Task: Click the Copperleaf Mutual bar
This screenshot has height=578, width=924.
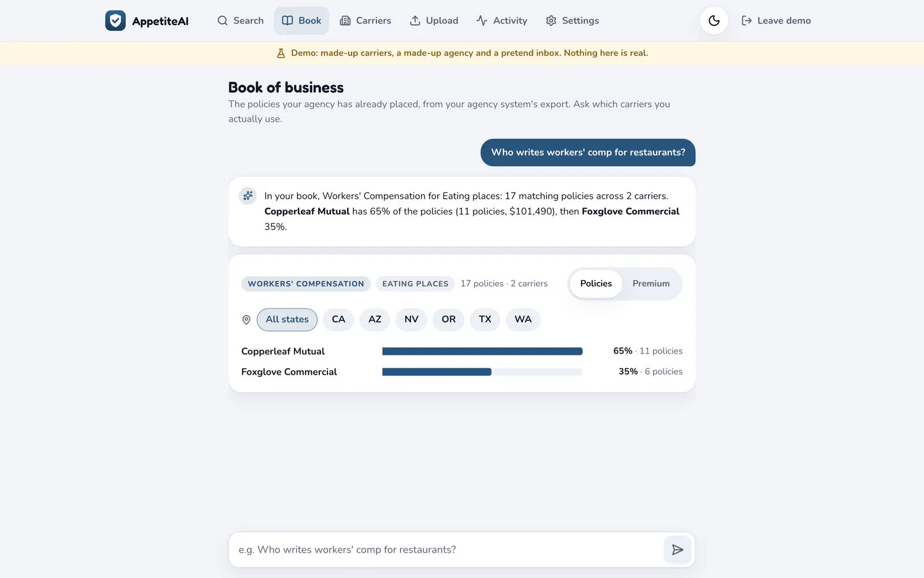Action: coord(482,351)
